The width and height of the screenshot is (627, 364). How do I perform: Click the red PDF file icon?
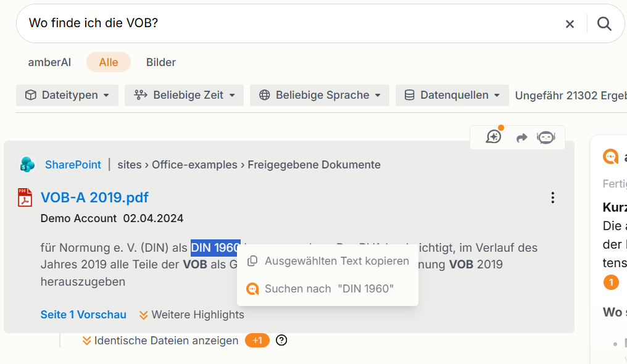(x=25, y=197)
